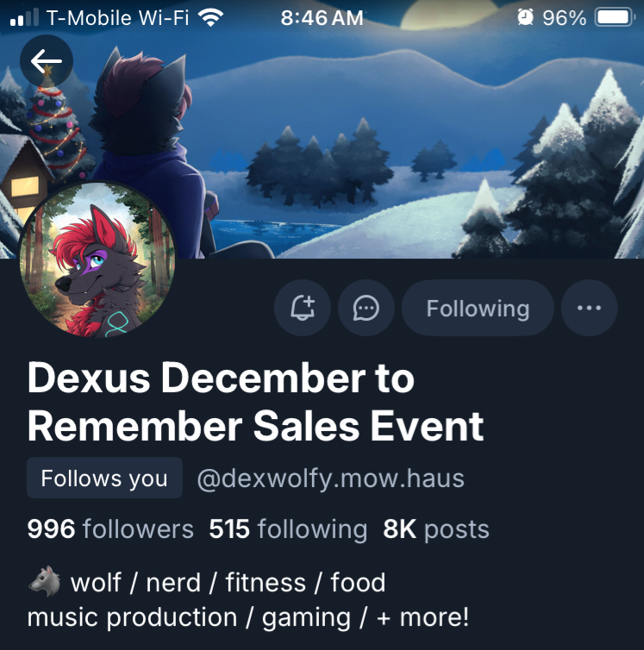The image size is (644, 650).
Task: Open the three-dot more options menu
Action: (589, 308)
